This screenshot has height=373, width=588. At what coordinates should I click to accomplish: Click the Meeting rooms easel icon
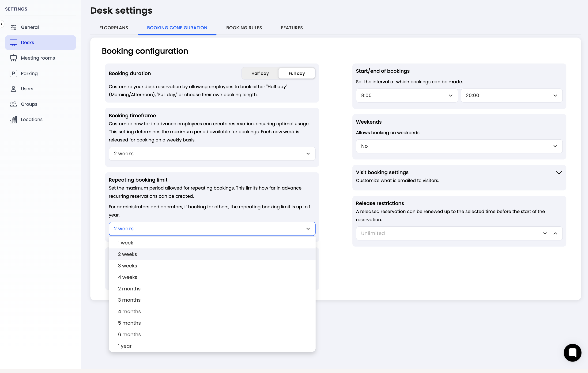click(x=13, y=58)
